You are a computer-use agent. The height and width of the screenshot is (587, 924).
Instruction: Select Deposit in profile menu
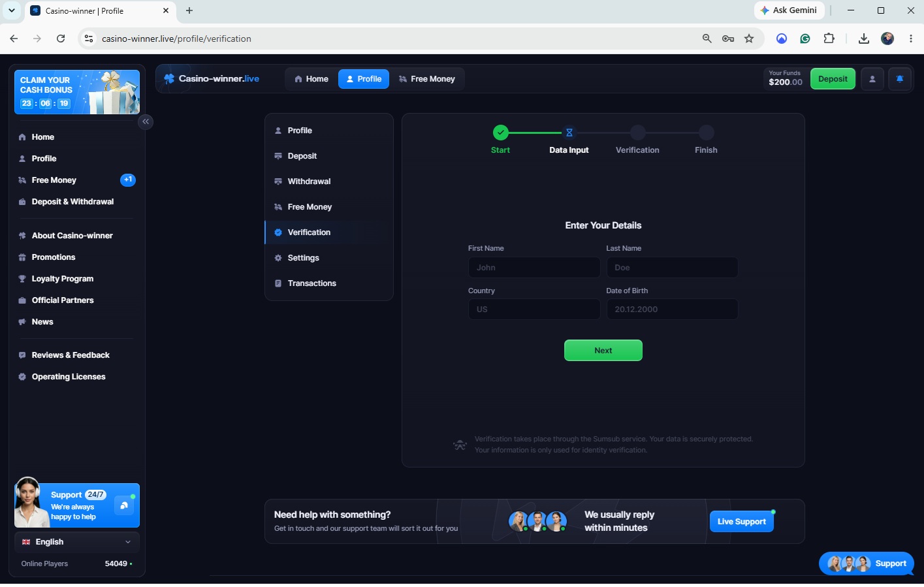329,156
